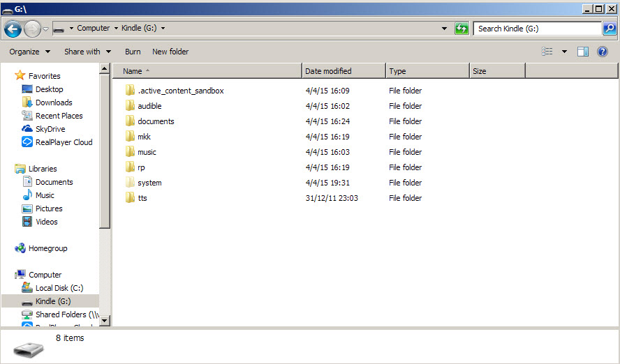This screenshot has width=620, height=364.
Task: Expand dropdown arrow before Computer breadcrumb
Action: tap(72, 29)
